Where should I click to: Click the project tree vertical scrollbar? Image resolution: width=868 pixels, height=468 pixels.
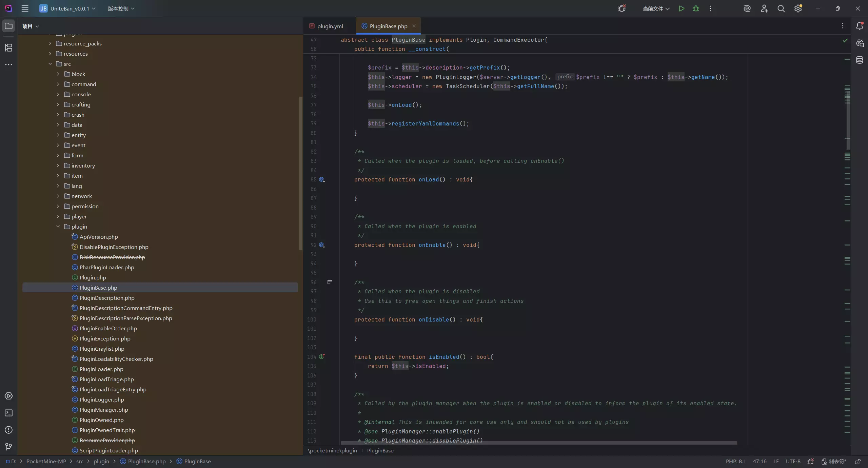point(300,173)
